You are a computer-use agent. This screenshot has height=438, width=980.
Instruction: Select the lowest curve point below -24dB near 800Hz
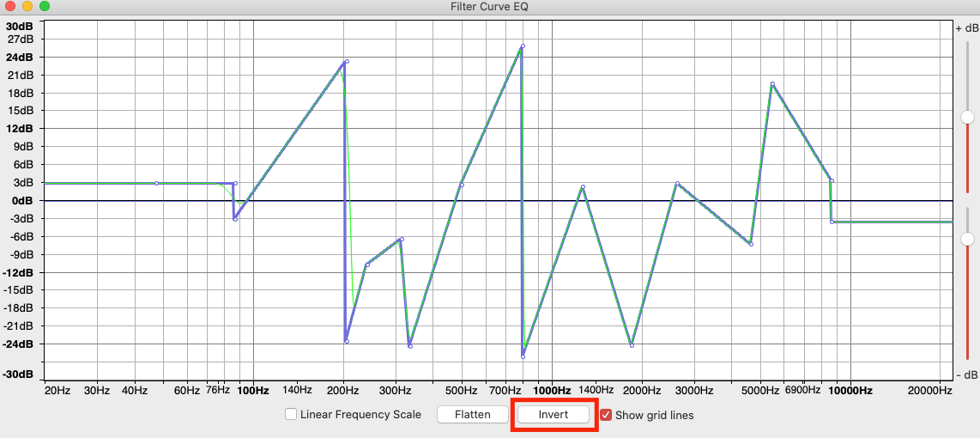coord(523,356)
